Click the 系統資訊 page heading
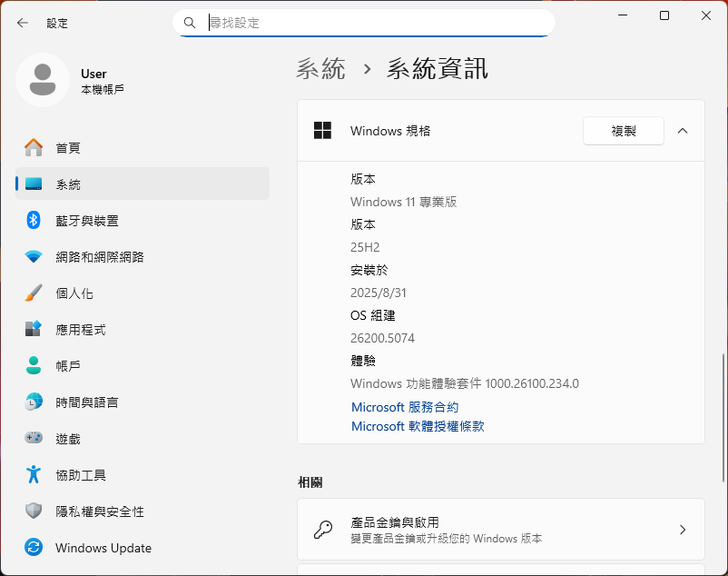 438,69
